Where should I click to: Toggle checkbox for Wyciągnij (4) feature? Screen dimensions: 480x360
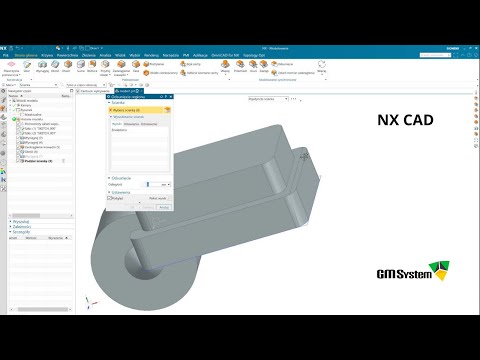19,142
